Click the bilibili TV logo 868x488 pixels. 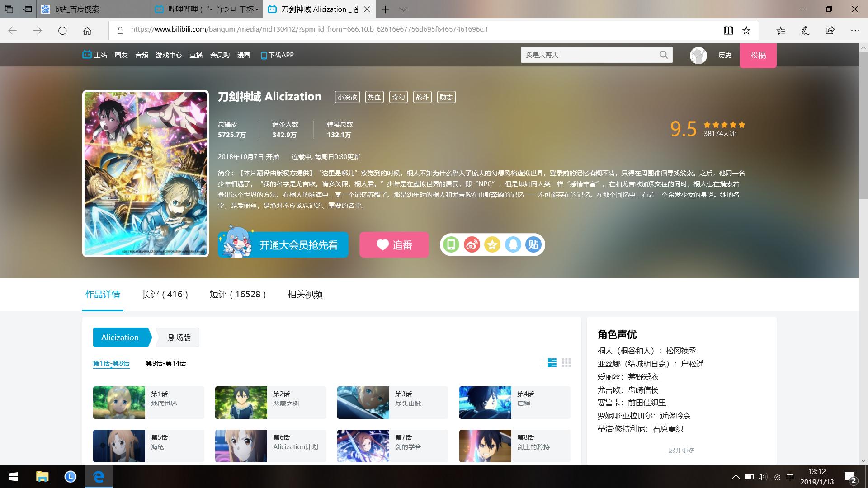(x=86, y=54)
